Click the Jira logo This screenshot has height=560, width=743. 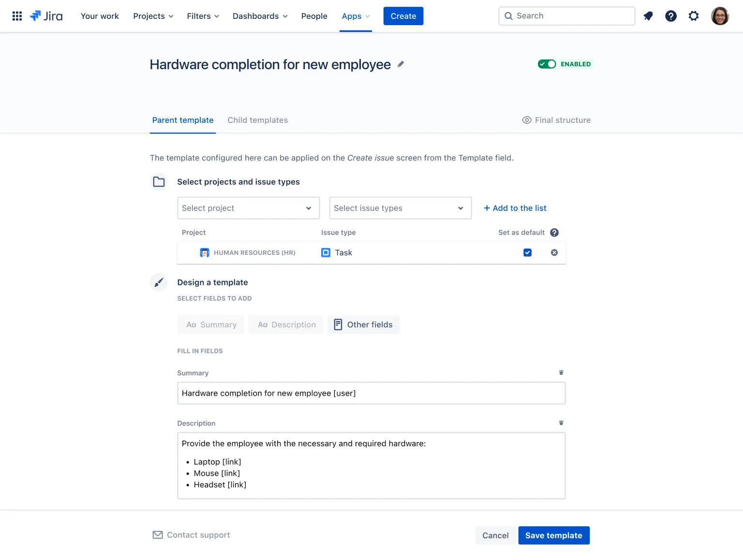click(x=46, y=15)
